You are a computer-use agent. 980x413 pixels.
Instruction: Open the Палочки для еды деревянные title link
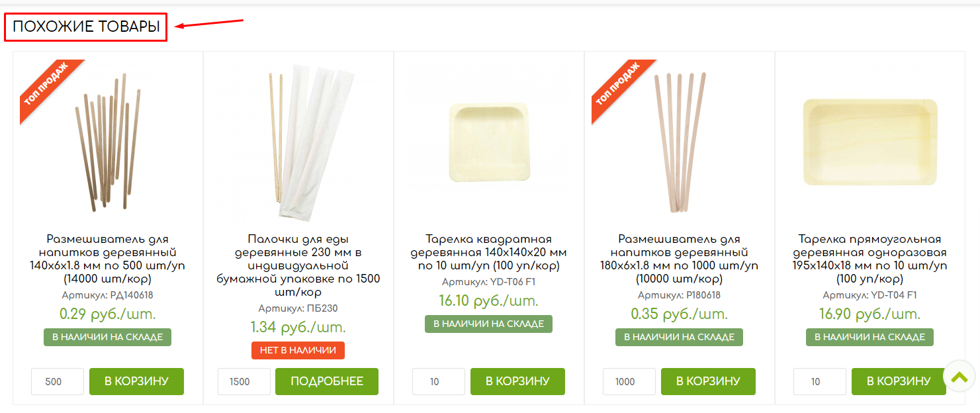(x=298, y=266)
